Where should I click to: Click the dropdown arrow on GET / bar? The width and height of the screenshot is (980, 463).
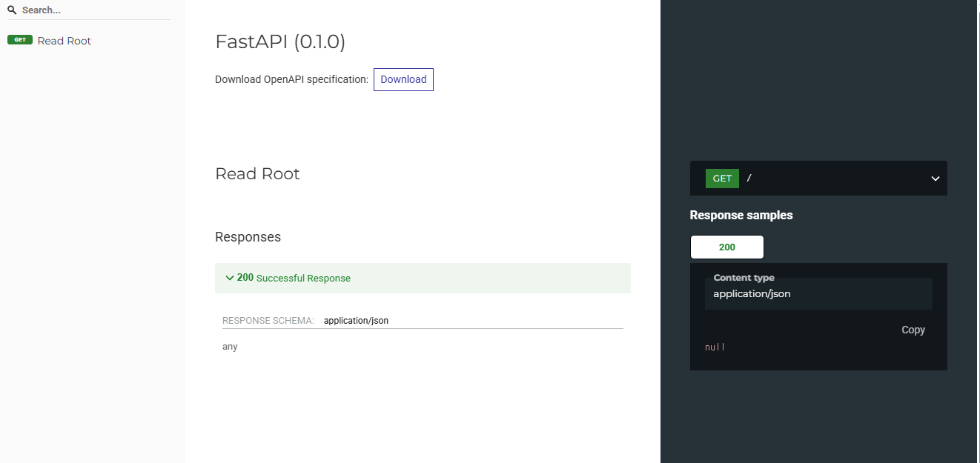[936, 179]
